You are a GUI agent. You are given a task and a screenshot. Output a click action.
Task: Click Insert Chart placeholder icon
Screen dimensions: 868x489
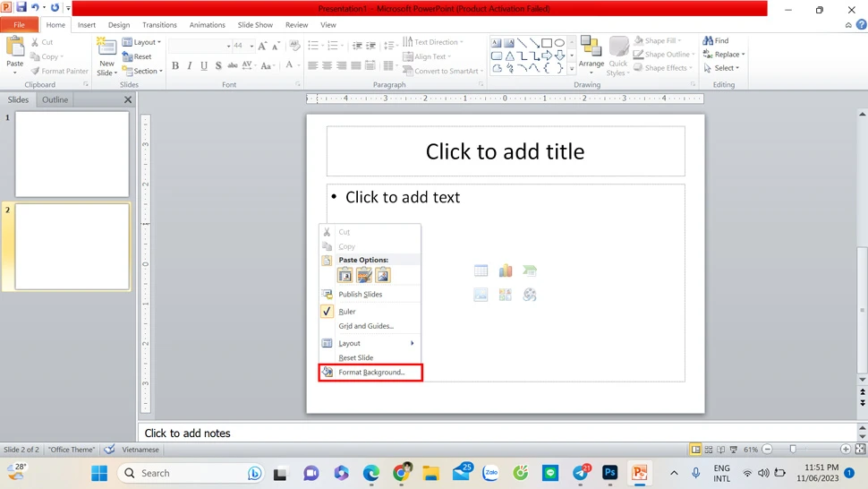point(506,270)
